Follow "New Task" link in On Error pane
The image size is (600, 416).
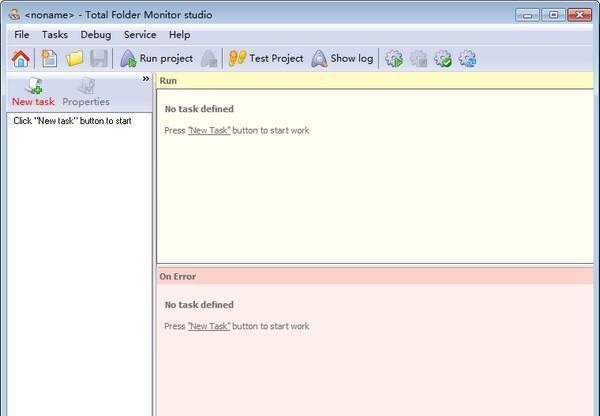click(x=209, y=326)
